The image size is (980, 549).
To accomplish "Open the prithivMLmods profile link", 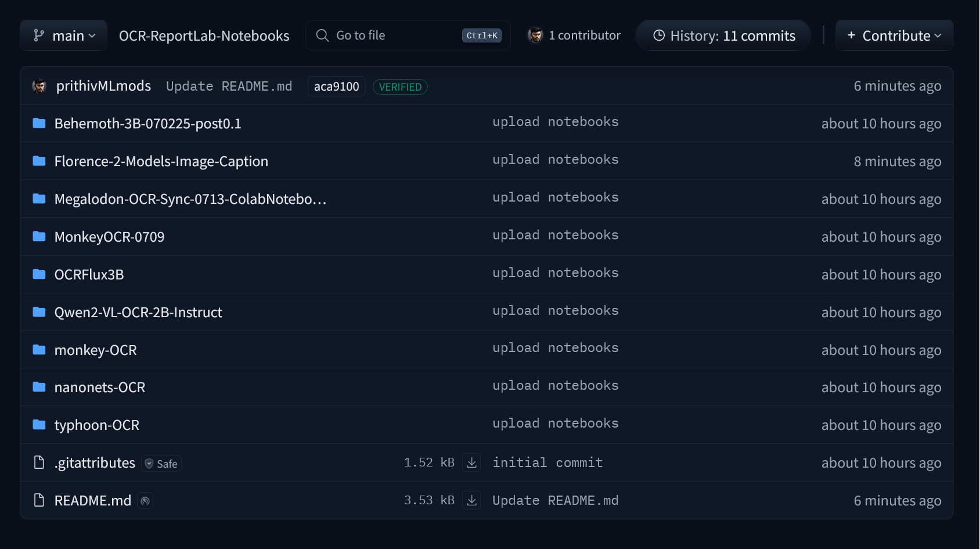I will point(103,86).
